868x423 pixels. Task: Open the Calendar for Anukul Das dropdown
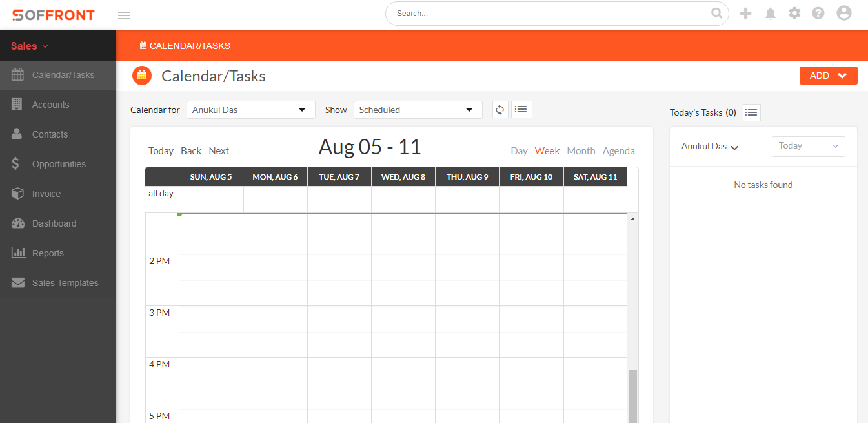(251, 110)
